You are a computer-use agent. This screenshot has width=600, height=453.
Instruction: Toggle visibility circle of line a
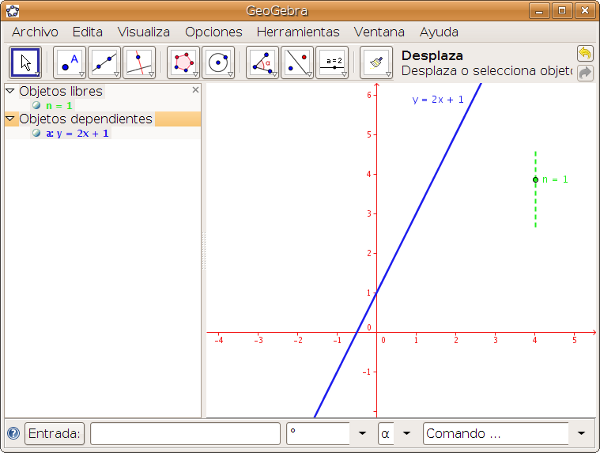pyautogui.click(x=36, y=133)
